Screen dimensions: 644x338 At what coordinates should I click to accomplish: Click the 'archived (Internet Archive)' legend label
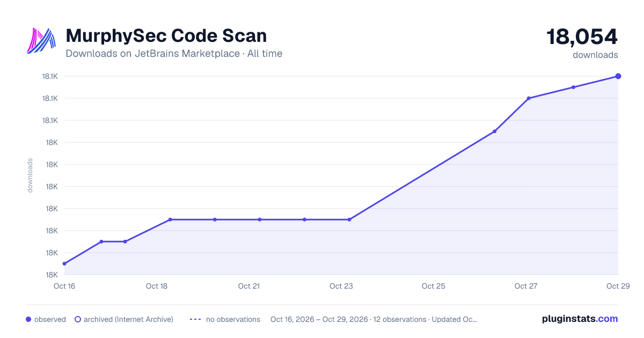(128, 319)
